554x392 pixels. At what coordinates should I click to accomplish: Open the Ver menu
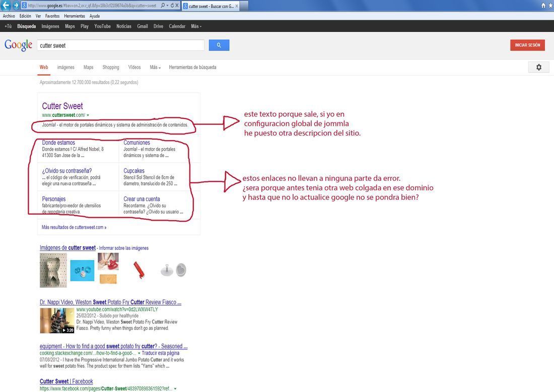pyautogui.click(x=38, y=16)
